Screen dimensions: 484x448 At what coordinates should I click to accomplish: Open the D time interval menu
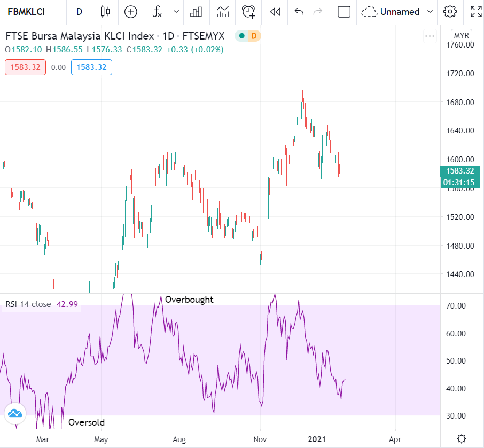80,12
